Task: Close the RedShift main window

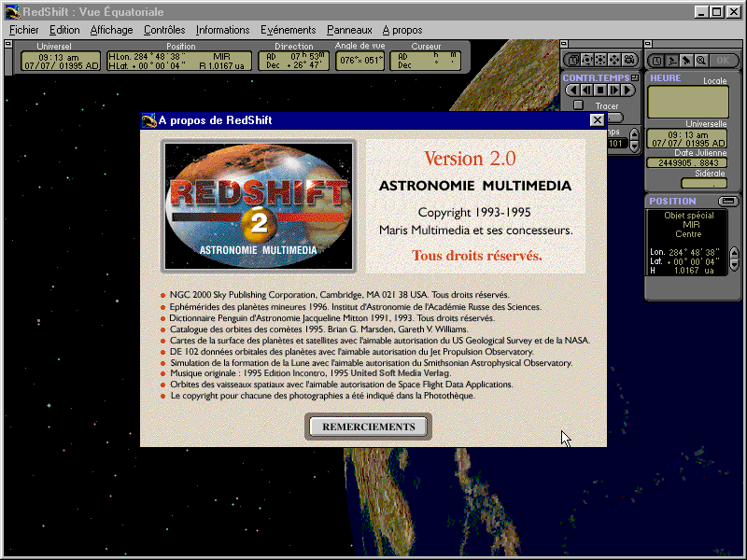Action: pos(733,12)
